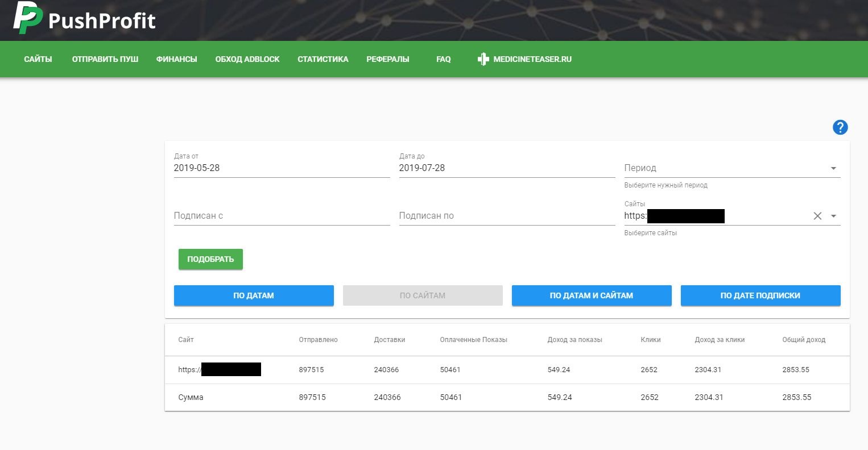Show statistics ПО ДАТАМ И САЙТАМ
The height and width of the screenshot is (450, 868).
point(592,295)
